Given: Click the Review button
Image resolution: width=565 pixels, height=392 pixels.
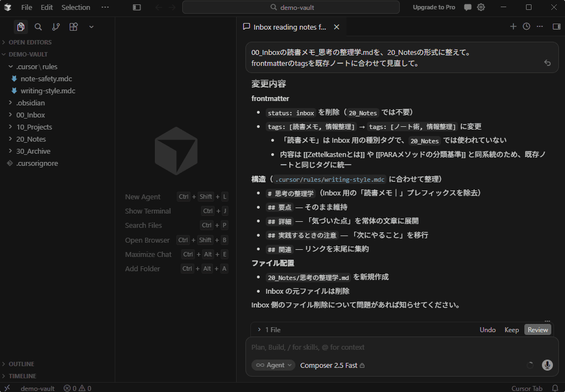Looking at the screenshot, I should click(538, 329).
